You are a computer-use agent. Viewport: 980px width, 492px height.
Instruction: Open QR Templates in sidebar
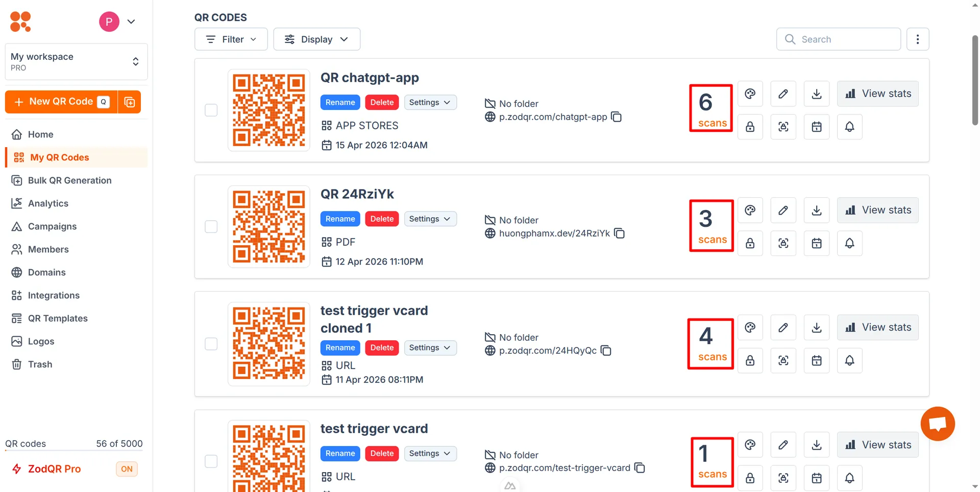coord(76,318)
